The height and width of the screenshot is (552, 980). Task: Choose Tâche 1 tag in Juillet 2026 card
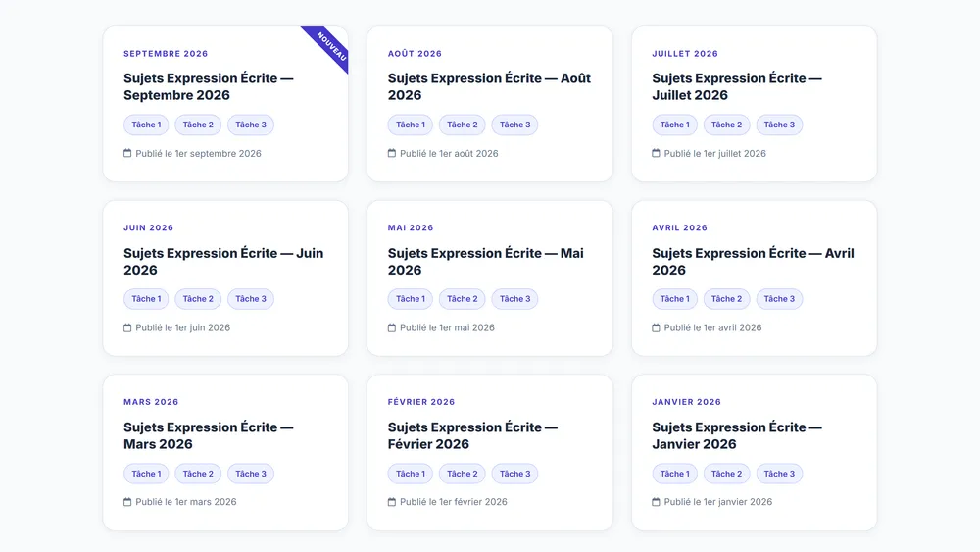674,125
